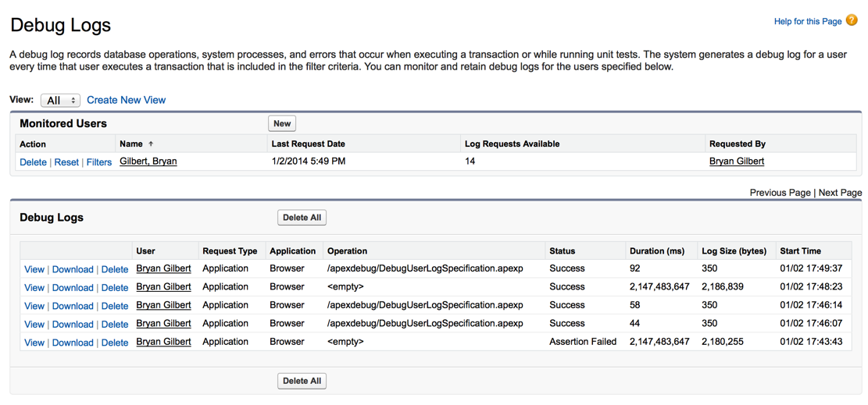This screenshot has width=868, height=405.
Task: Open Requested By Bryan Gilbert link
Action: pos(738,162)
